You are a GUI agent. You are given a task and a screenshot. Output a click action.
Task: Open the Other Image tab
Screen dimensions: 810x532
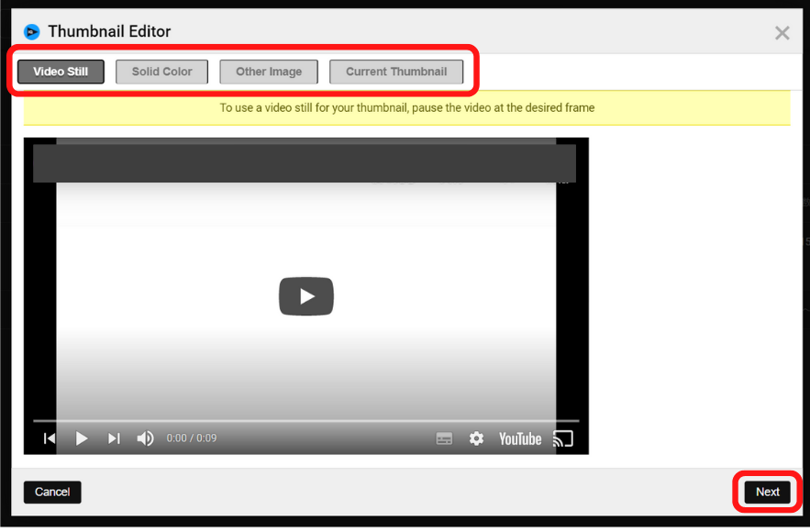pyautogui.click(x=269, y=72)
